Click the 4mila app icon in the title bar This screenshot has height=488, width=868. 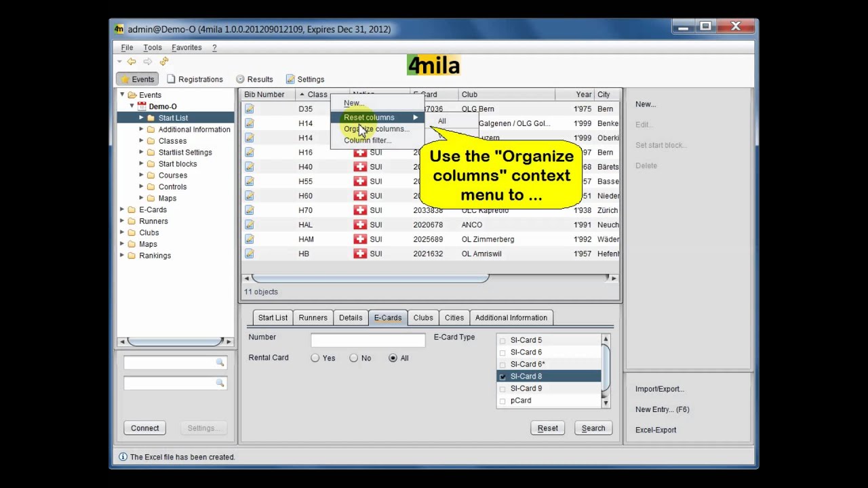119,29
